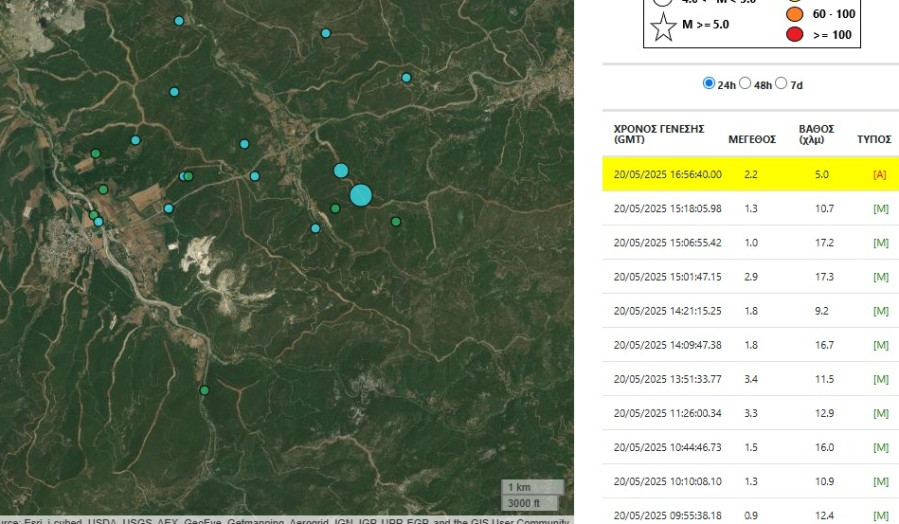Screen dimensions: 899x524
Task: Click the star symbol for M >= 5.0
Action: 664,26
